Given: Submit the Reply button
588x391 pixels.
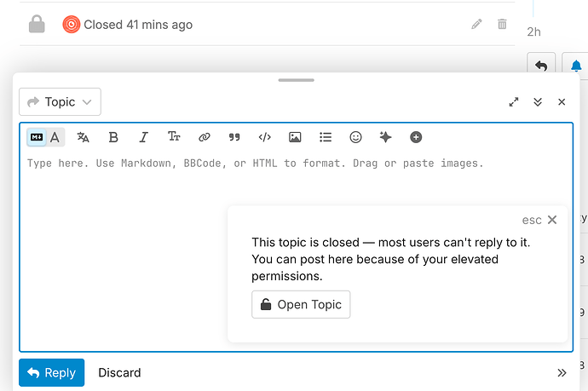Looking at the screenshot, I should [52, 372].
